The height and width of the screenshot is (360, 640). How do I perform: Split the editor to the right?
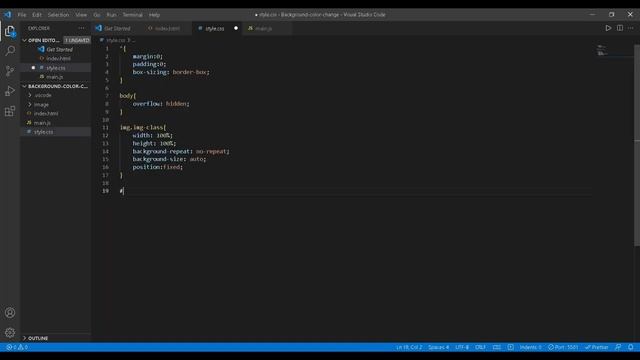[x=620, y=28]
